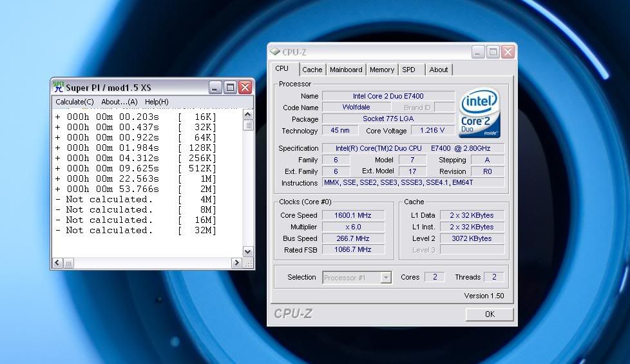Close the Super PI window

[245, 87]
